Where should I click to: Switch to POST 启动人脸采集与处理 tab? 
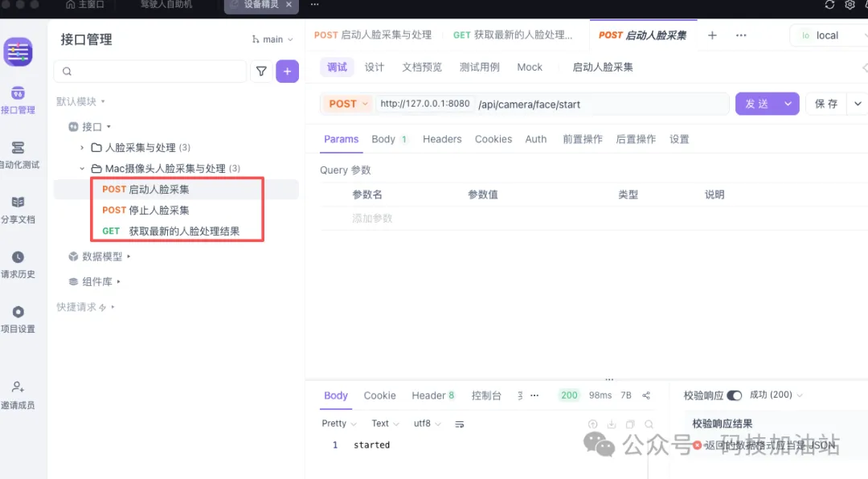click(373, 35)
